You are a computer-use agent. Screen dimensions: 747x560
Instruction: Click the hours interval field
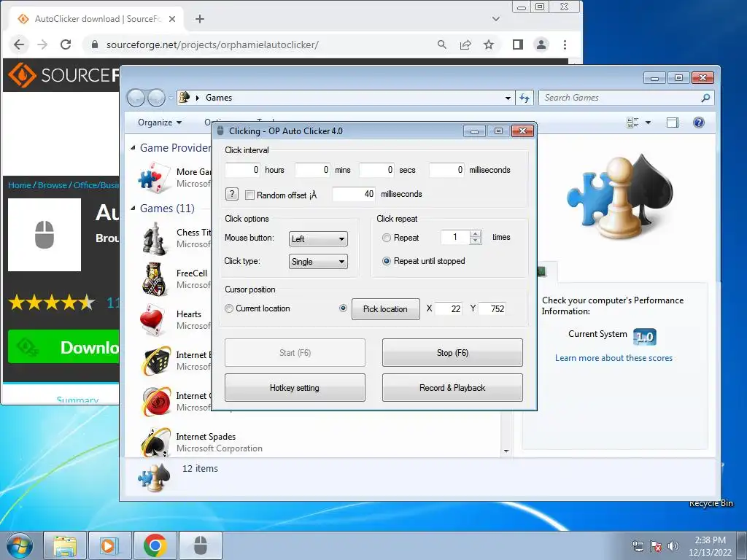242,170
